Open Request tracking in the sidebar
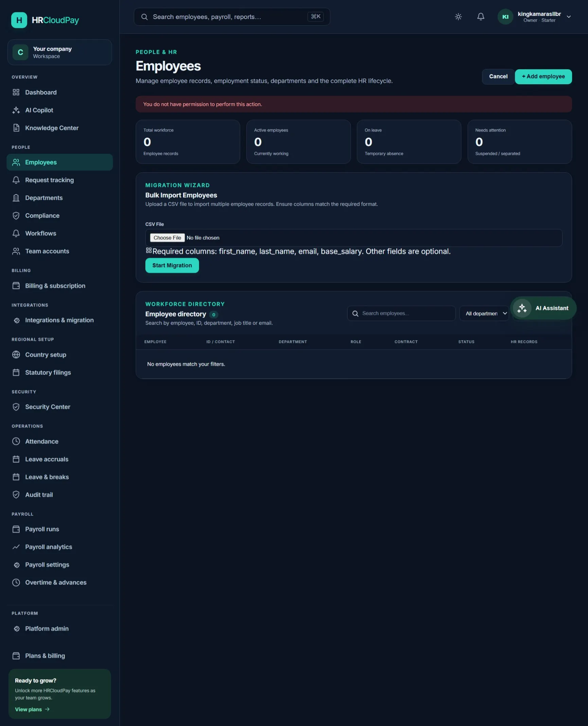The height and width of the screenshot is (726, 588). 60,180
